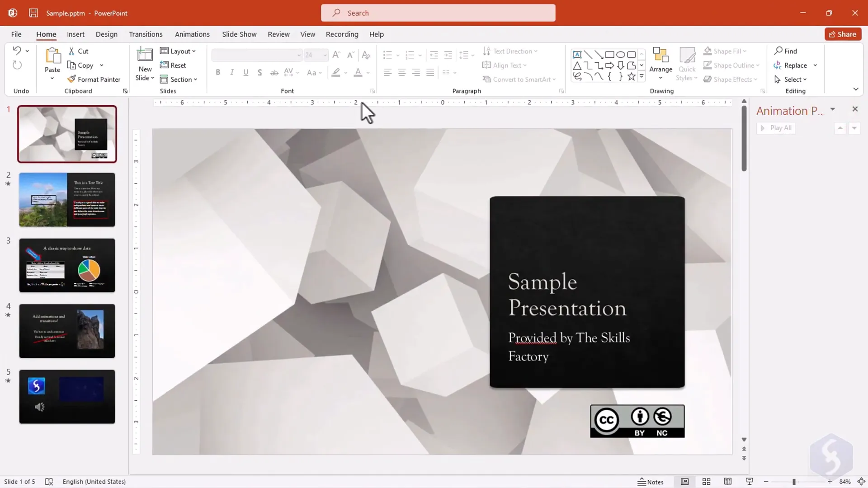Image resolution: width=868 pixels, height=488 pixels.
Task: Expand the Copy options arrow
Action: point(101,65)
